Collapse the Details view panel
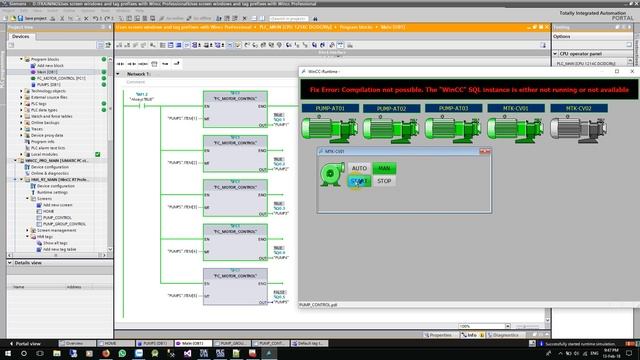640x360 pixels. [10, 262]
